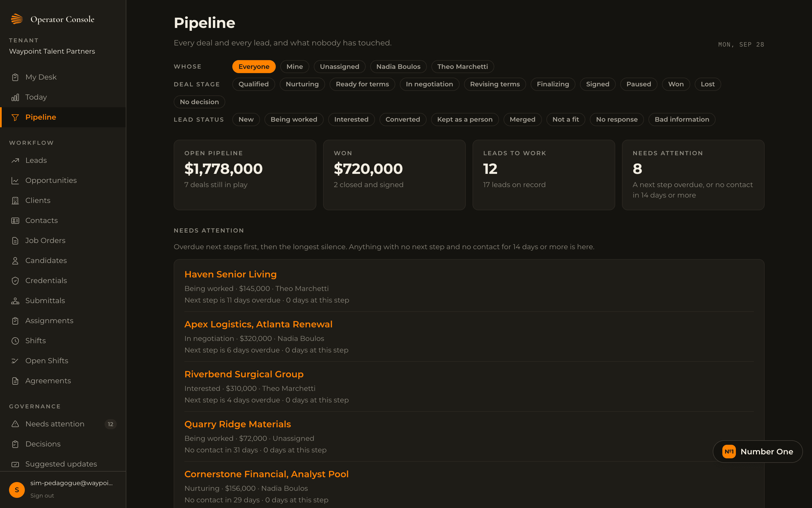
Task: Click the Today bar chart icon
Action: click(x=15, y=97)
